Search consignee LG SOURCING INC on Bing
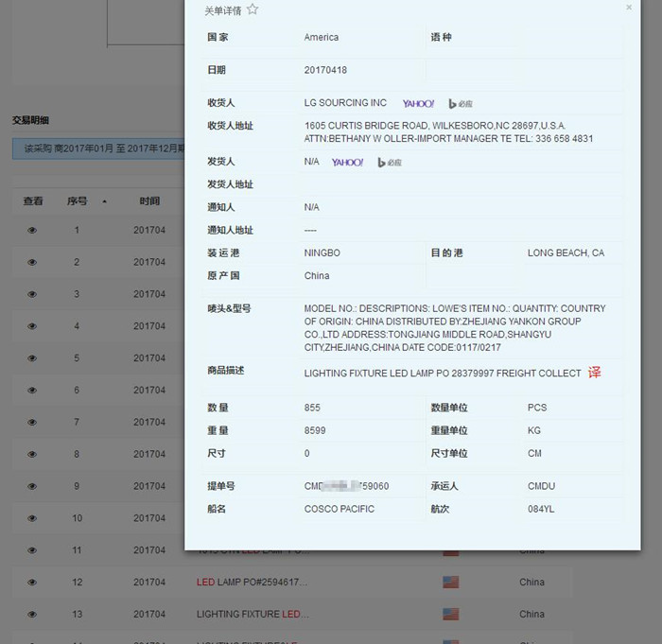 click(x=461, y=103)
